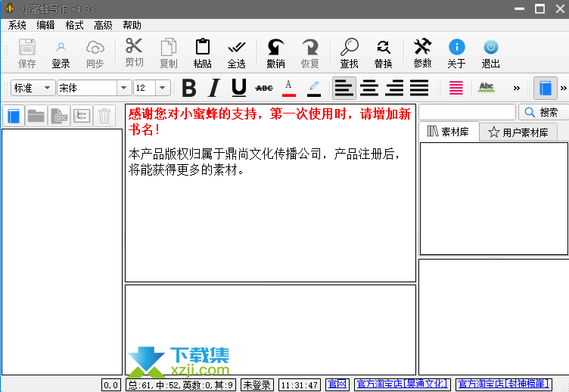Open the 官网 link in status bar

tap(337, 384)
